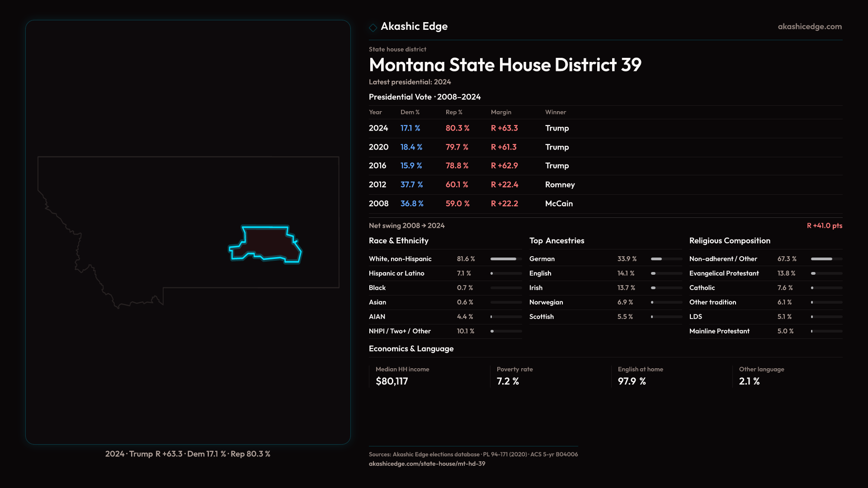Click the 2008 McCain winner entry
The height and width of the screenshot is (488, 868).
coord(559,204)
